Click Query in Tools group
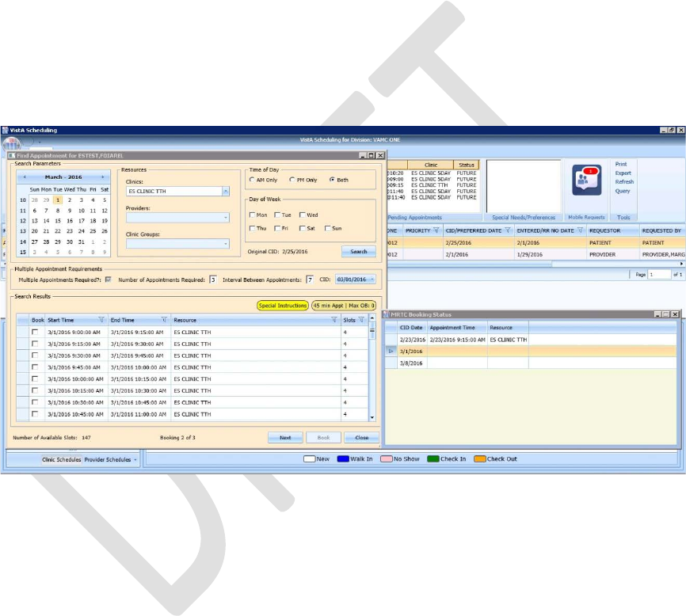Viewport: 686px width, 616px height. pyautogui.click(x=623, y=191)
